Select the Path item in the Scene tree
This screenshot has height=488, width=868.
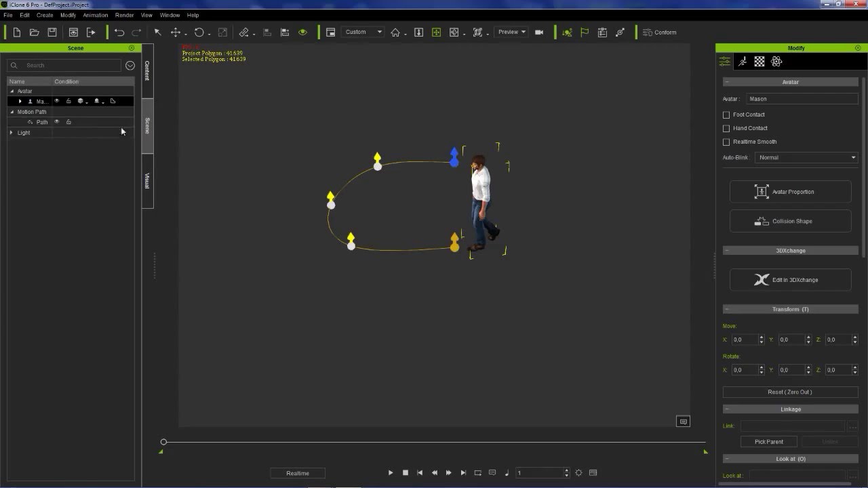pos(42,122)
